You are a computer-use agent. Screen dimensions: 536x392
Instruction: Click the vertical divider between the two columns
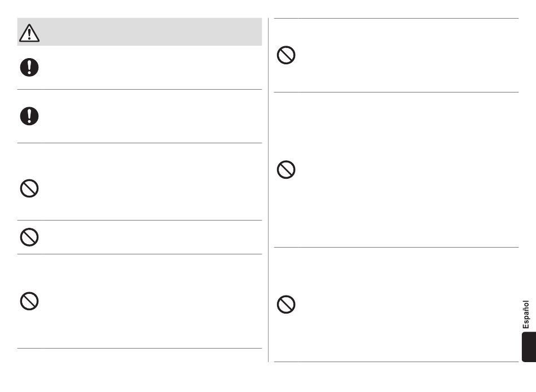pyautogui.click(x=269, y=190)
